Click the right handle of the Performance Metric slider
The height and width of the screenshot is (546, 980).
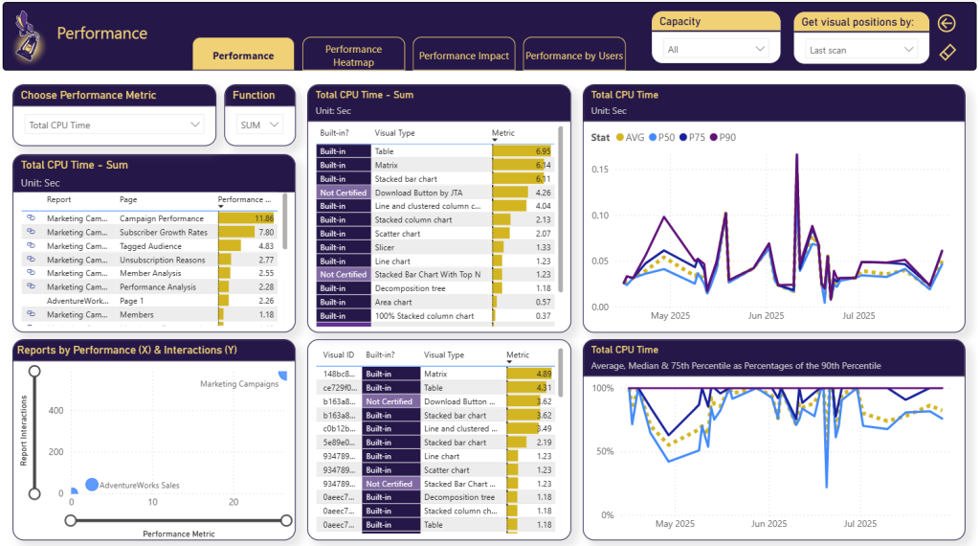pyautogui.click(x=286, y=520)
